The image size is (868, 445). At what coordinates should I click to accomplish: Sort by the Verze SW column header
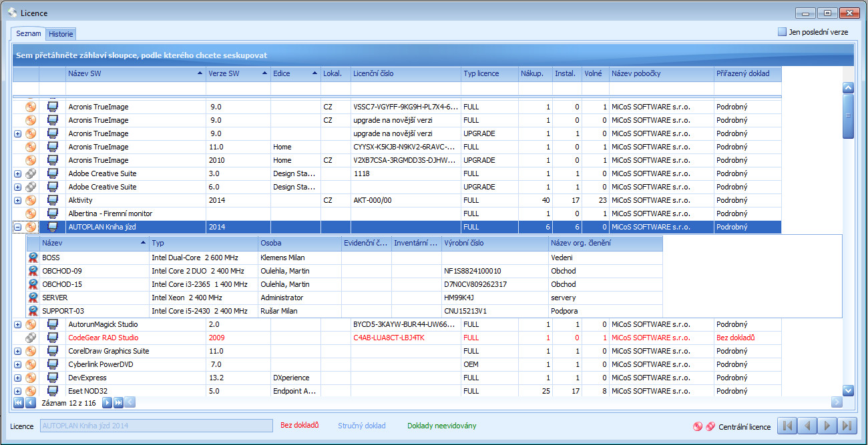[238, 73]
